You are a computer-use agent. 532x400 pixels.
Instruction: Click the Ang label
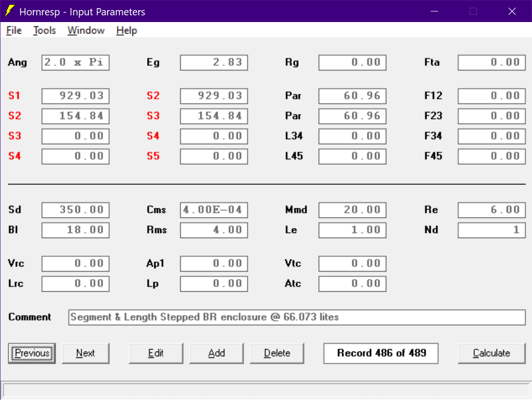click(17, 63)
